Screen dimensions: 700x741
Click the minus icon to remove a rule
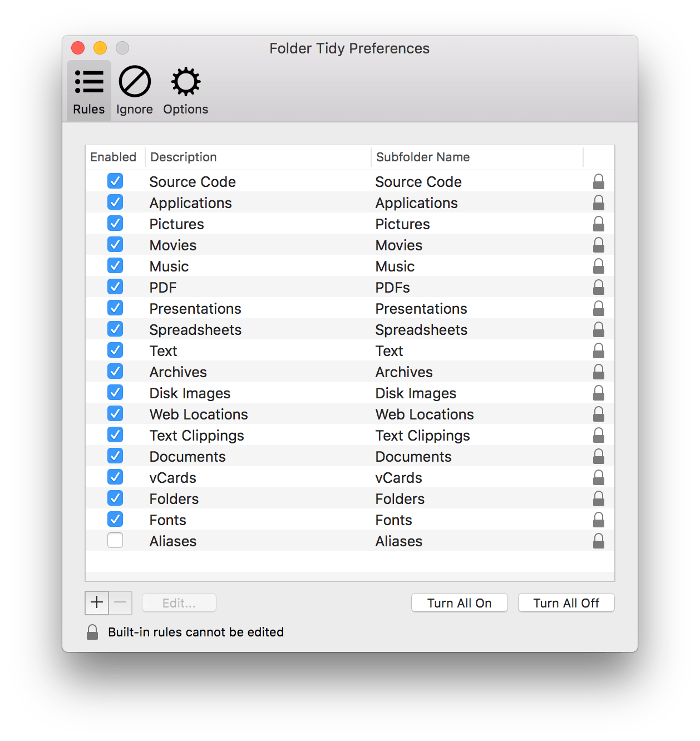point(120,602)
